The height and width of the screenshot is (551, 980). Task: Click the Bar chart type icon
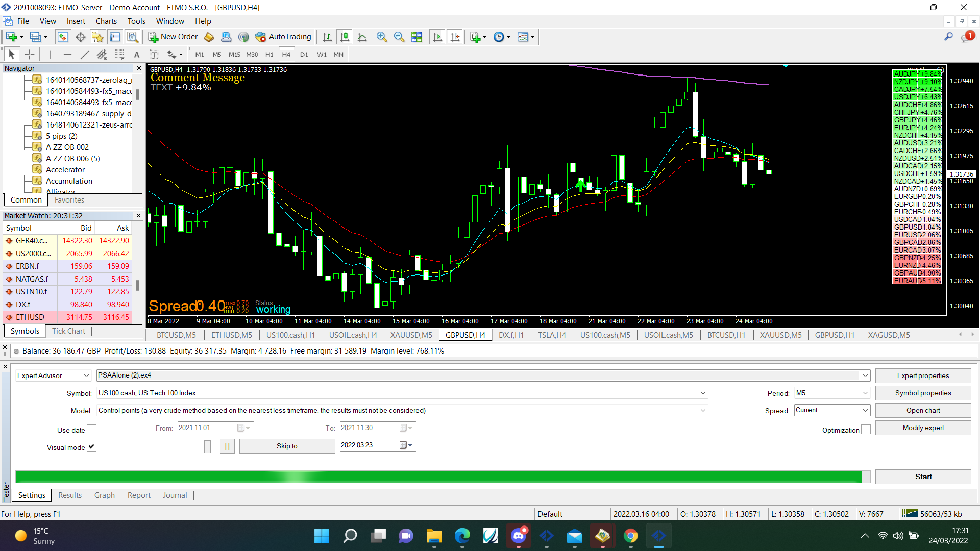point(327,37)
